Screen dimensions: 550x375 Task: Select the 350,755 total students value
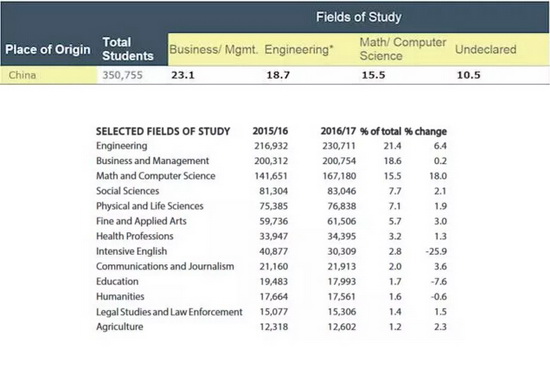[122, 75]
